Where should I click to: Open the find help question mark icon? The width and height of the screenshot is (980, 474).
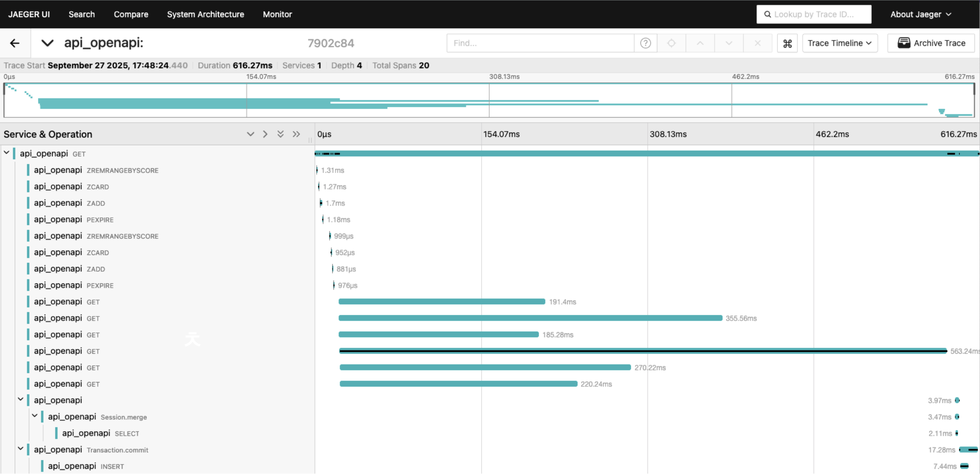(645, 43)
